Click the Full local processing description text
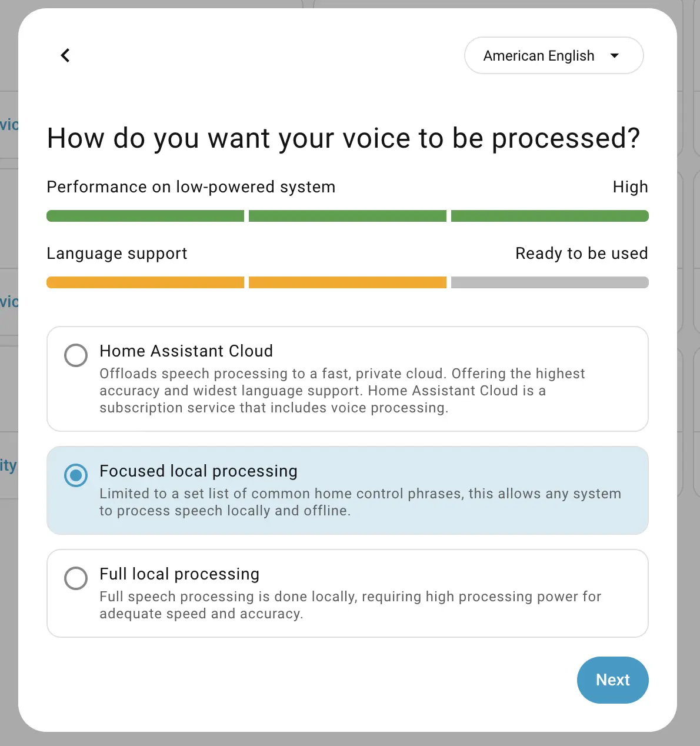The width and height of the screenshot is (700, 746). click(x=350, y=605)
